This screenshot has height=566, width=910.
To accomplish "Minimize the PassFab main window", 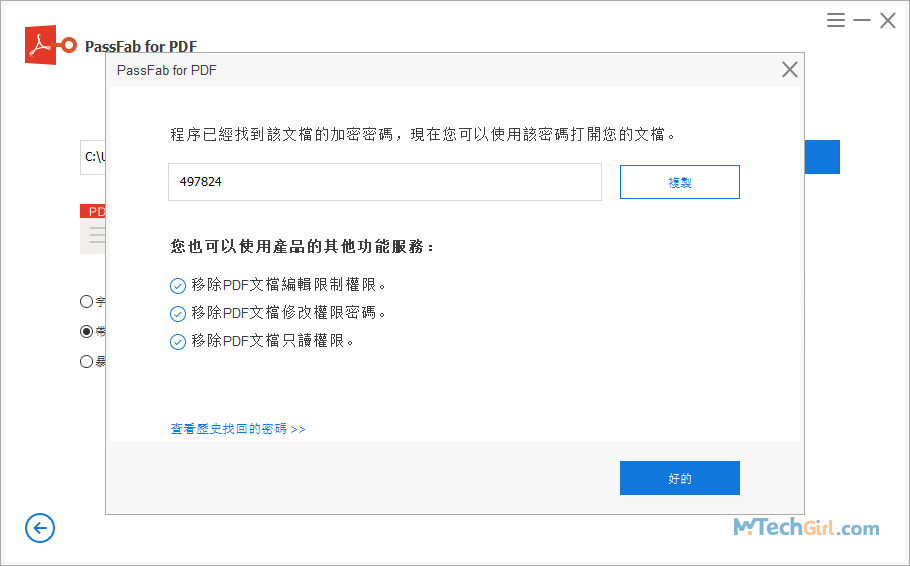I will click(862, 20).
